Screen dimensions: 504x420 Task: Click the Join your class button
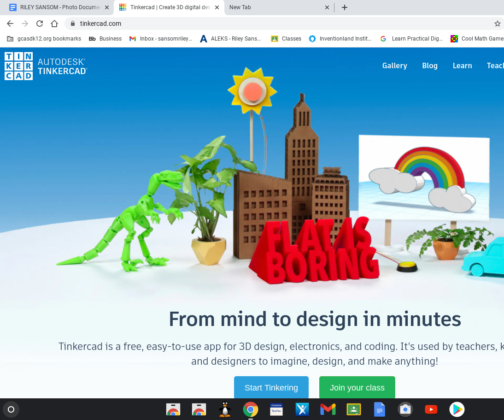pos(357,388)
